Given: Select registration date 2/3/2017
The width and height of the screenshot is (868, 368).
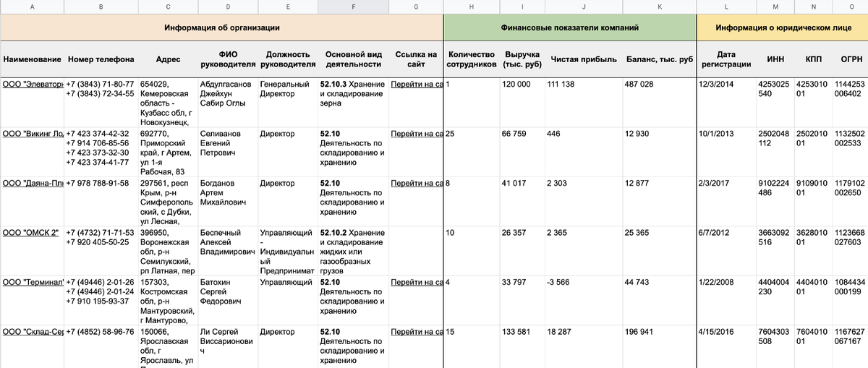Looking at the screenshot, I should [726, 201].
